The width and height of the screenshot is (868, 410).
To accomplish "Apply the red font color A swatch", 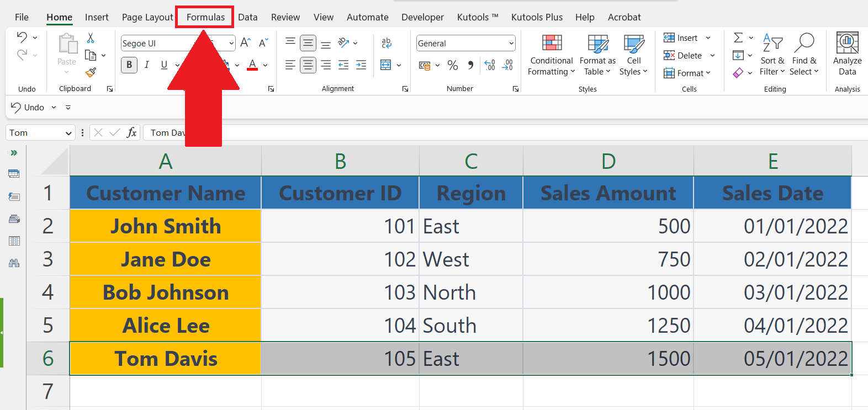I will [x=252, y=65].
